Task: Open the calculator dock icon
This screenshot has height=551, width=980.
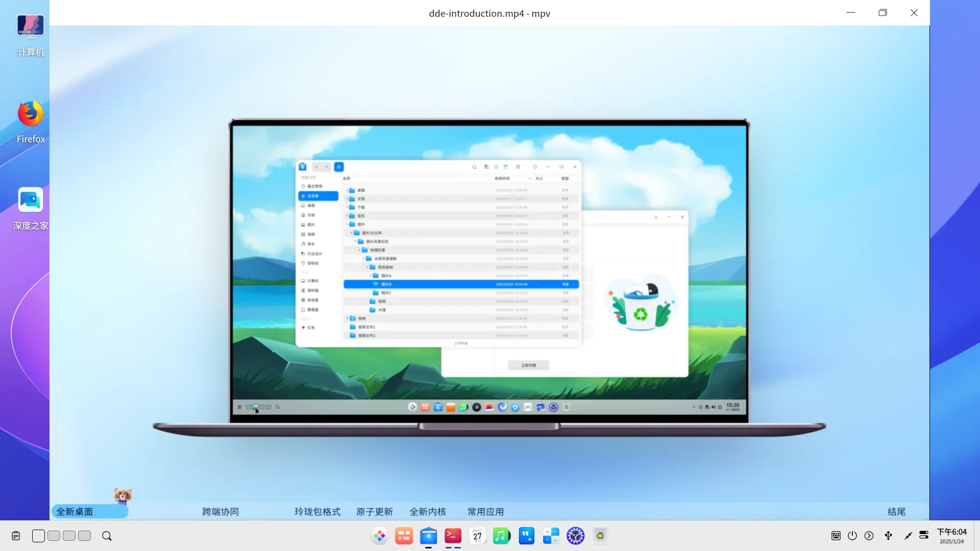Action: (x=551, y=536)
